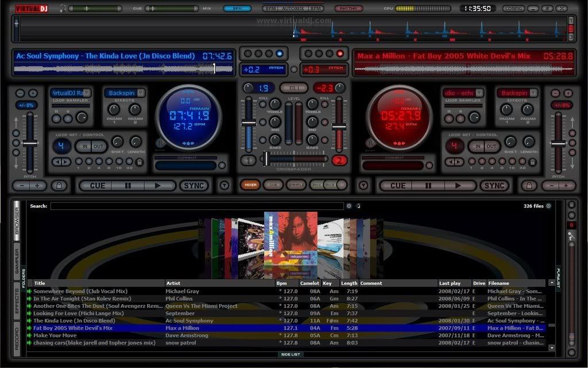Open the PLAYLIST side panel tab
This screenshot has width=588, height=368.
(x=558, y=278)
